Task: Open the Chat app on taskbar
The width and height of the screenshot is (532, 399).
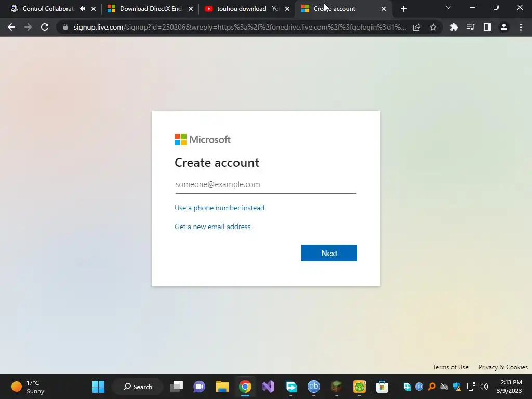Action: click(199, 387)
